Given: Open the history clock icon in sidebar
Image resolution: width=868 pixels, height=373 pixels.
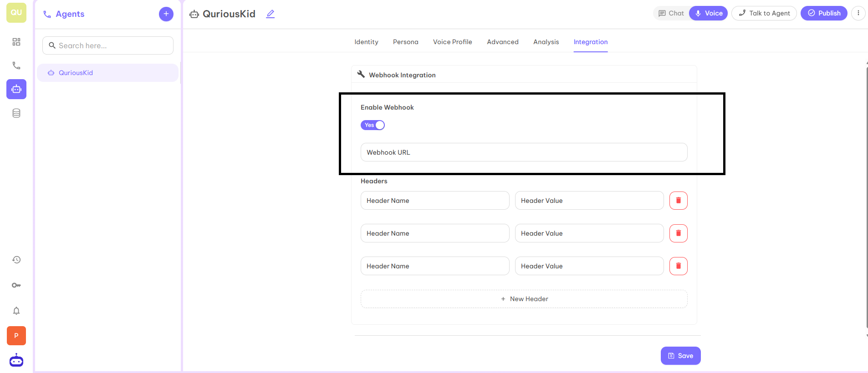Looking at the screenshot, I should point(16,260).
